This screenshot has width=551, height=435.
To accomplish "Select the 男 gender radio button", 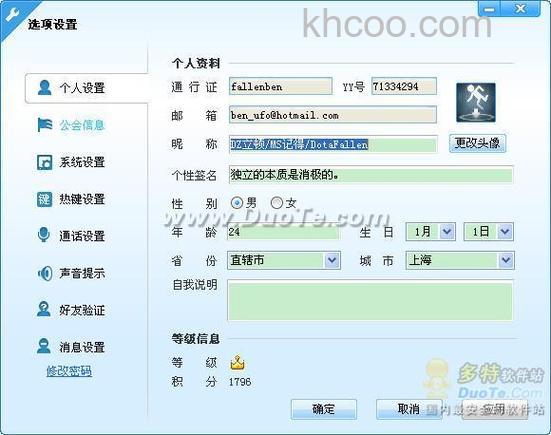I will [x=237, y=203].
